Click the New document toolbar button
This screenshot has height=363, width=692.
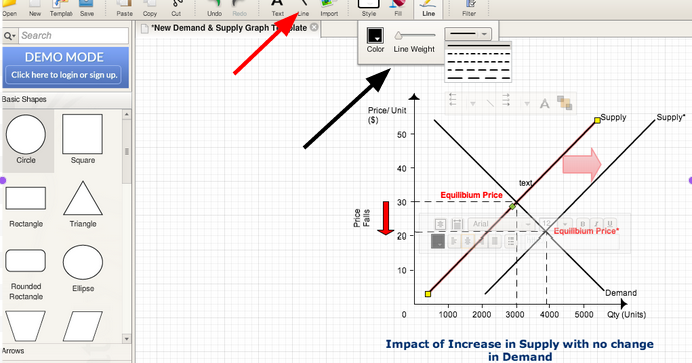click(35, 8)
